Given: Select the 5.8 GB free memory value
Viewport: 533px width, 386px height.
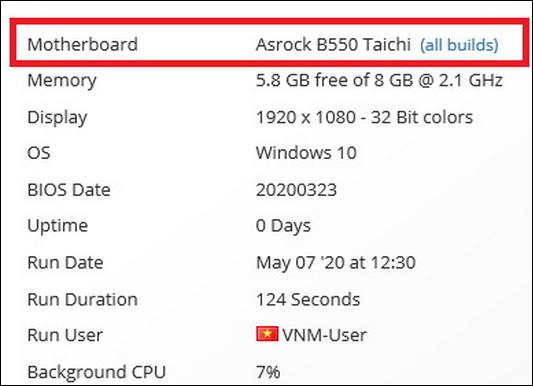Looking at the screenshot, I should click(379, 81).
